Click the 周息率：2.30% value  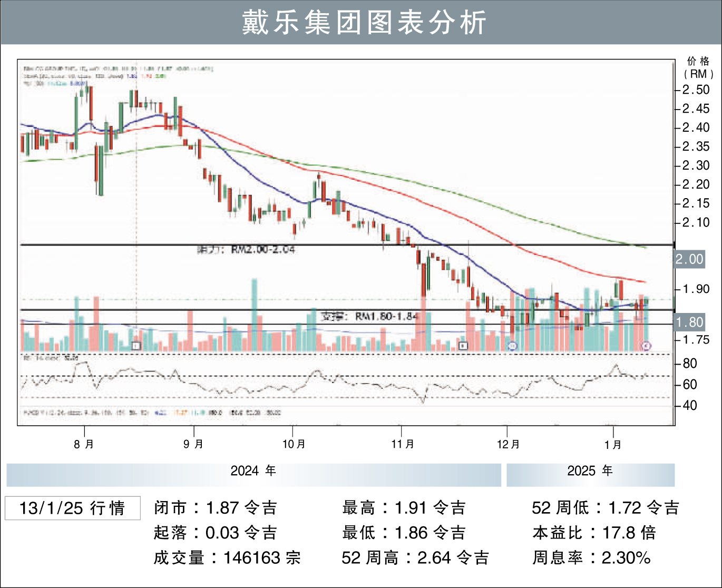pyautogui.click(x=591, y=557)
